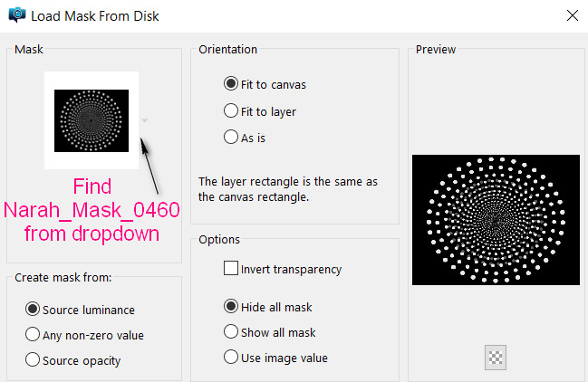Toggle the checkerboard transparency preview button
Screen dimensions: 588x382
coord(496,356)
